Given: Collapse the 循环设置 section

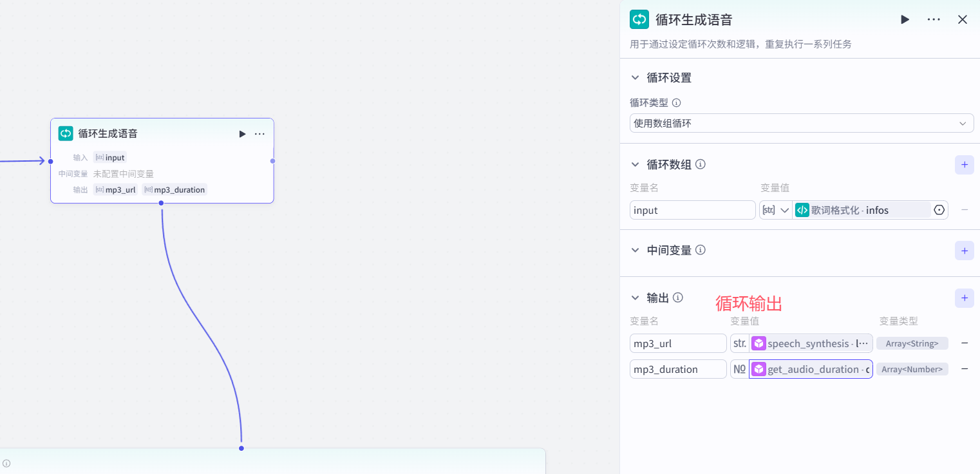Looking at the screenshot, I should click(636, 78).
